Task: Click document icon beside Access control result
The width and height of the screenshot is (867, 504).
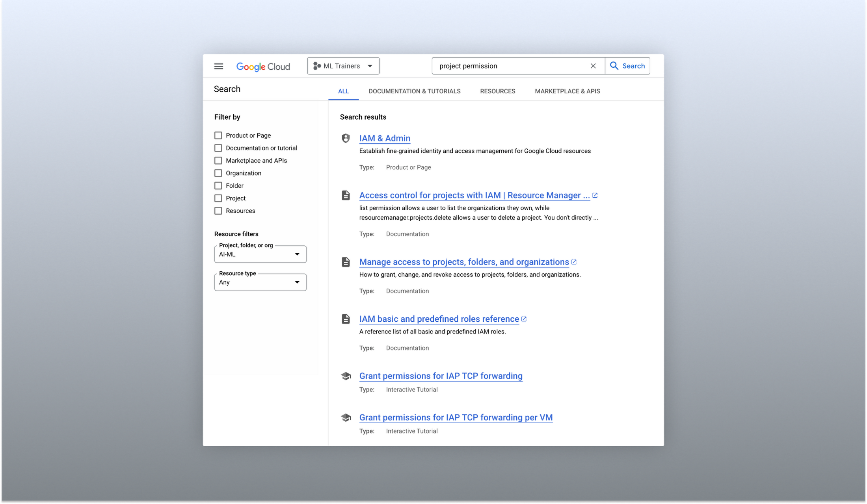Action: tap(346, 195)
